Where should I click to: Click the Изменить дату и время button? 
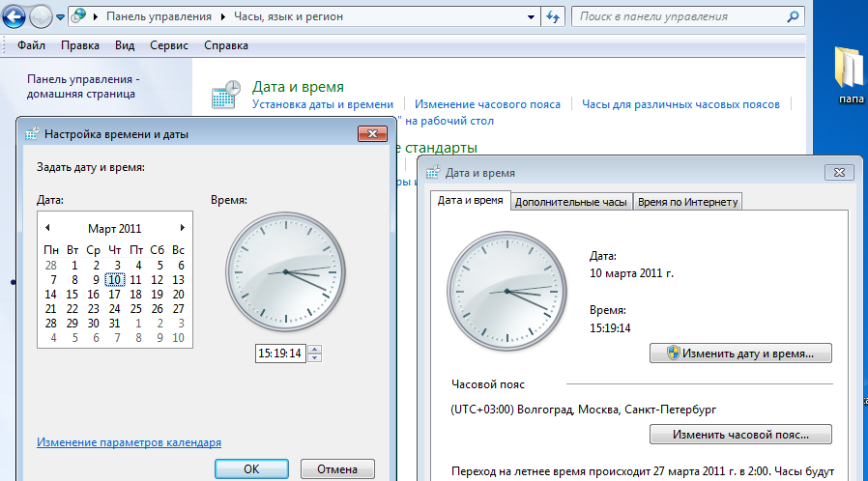point(740,354)
